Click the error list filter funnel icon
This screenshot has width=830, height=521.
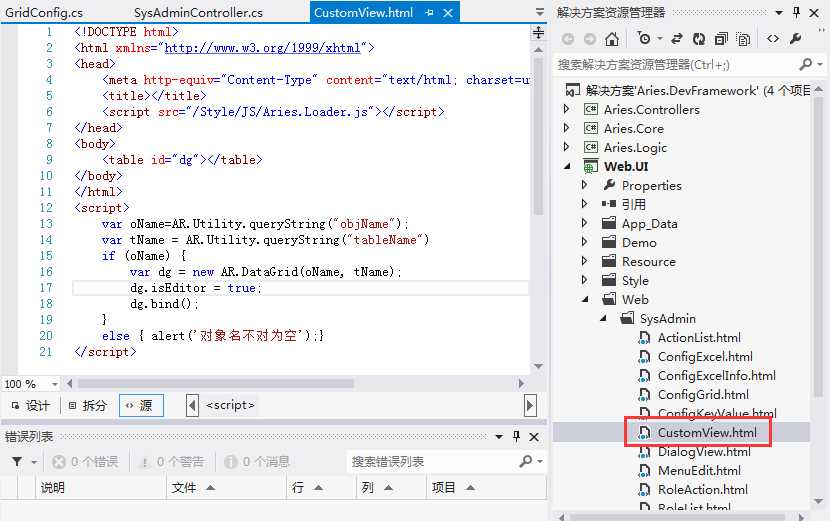[17, 462]
